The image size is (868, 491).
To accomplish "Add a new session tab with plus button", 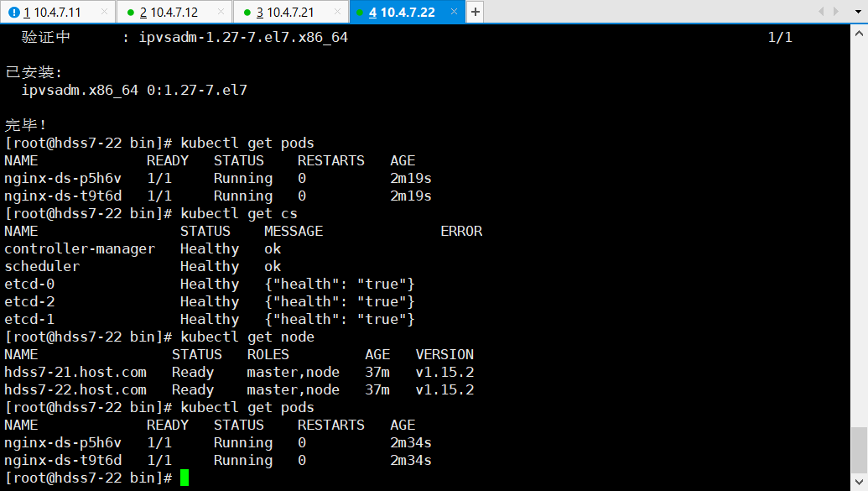I will coord(475,12).
